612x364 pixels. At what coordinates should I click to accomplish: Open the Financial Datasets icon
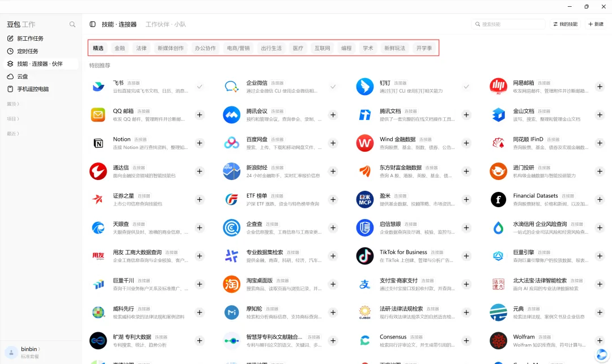(x=499, y=199)
